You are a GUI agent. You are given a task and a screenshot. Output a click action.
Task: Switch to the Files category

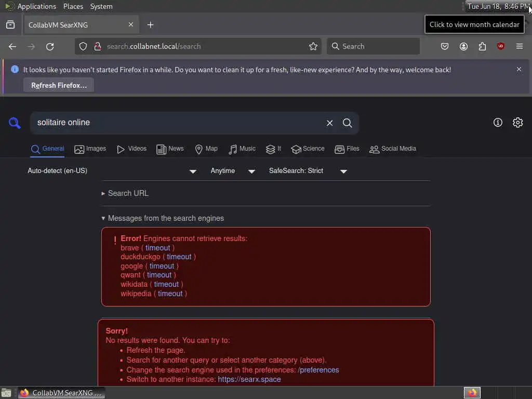pyautogui.click(x=347, y=149)
